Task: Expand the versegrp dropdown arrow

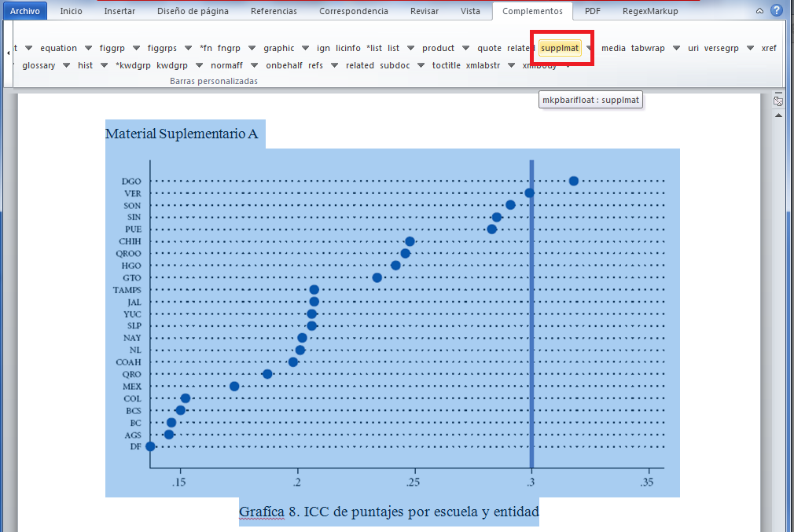Action: click(750, 49)
